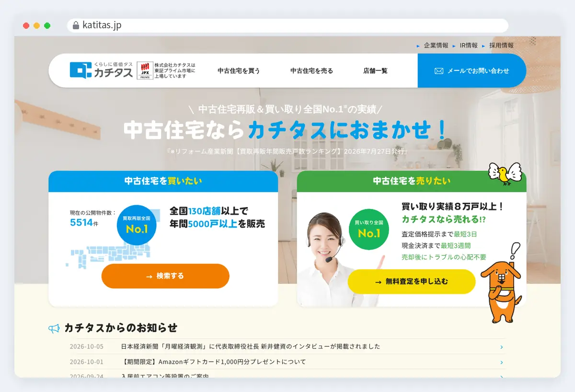The width and height of the screenshot is (575, 392).
Task: Open the 中古住宅を売る menu
Action: click(311, 71)
